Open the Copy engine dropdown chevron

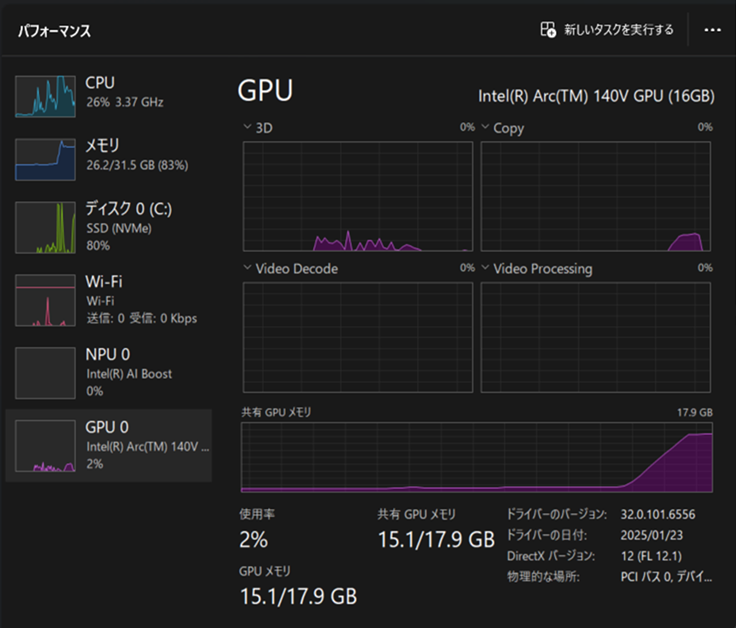tap(485, 127)
